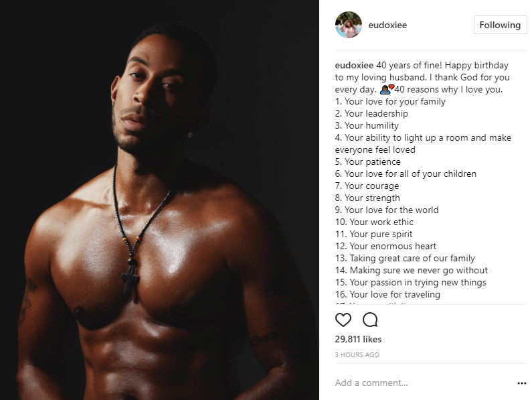Viewport: 532px width, 400px height.
Task: Select the bold eudoxiee name in the caption
Action: [x=354, y=65]
